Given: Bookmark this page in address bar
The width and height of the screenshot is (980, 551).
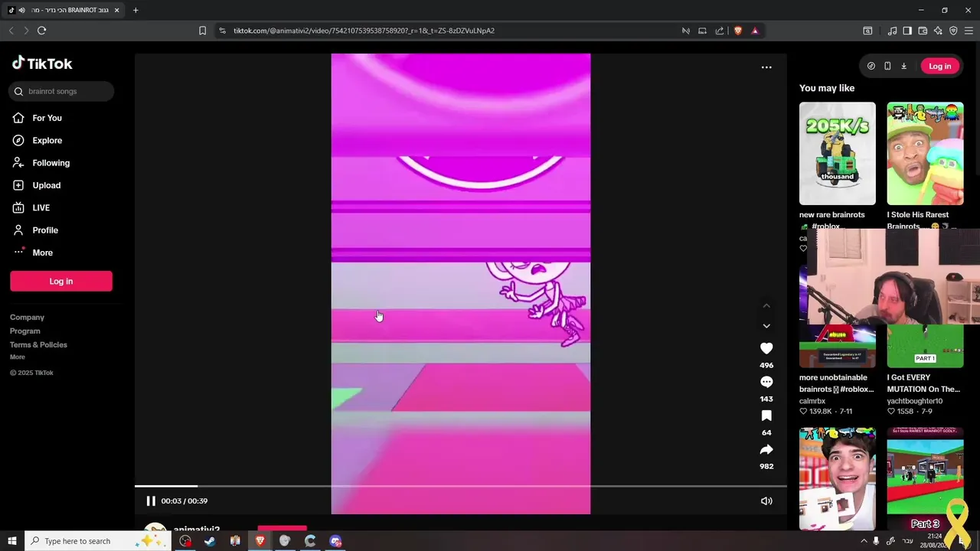Looking at the screenshot, I should 202,31.
